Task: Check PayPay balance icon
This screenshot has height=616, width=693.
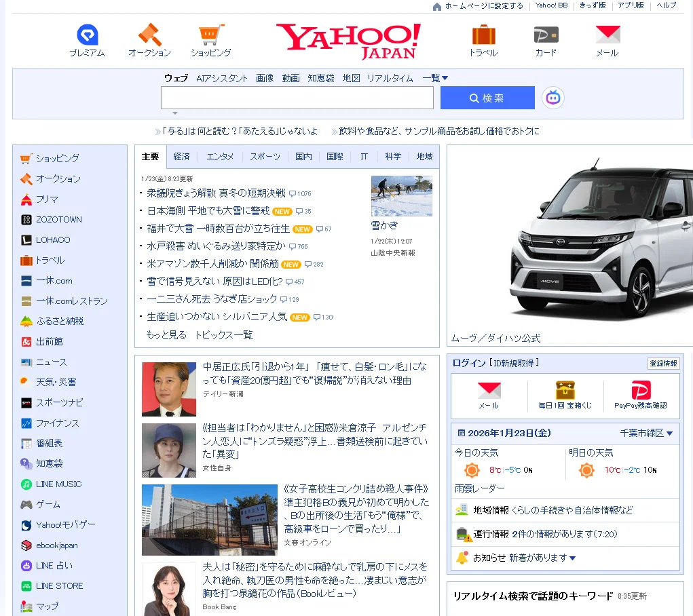Action: [640, 391]
